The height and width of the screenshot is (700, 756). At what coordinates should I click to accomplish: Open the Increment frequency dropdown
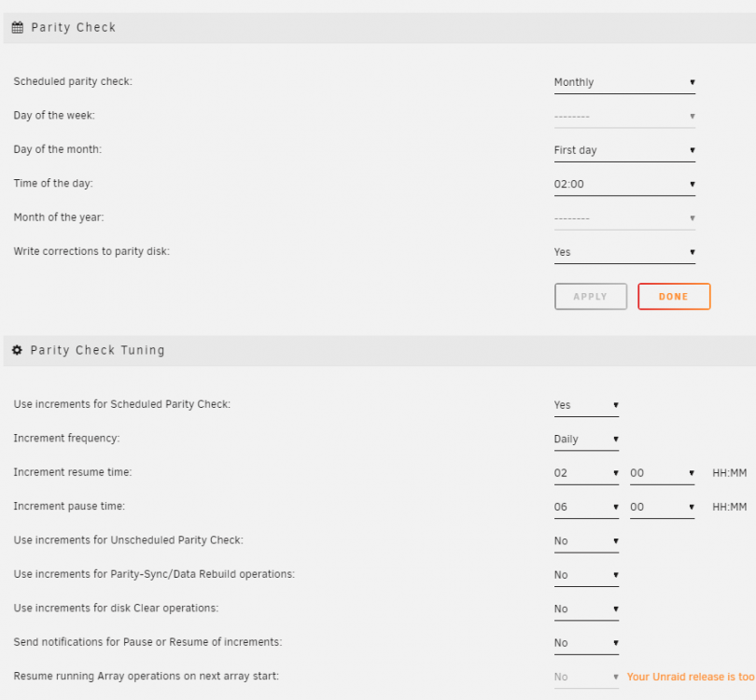[x=586, y=440]
